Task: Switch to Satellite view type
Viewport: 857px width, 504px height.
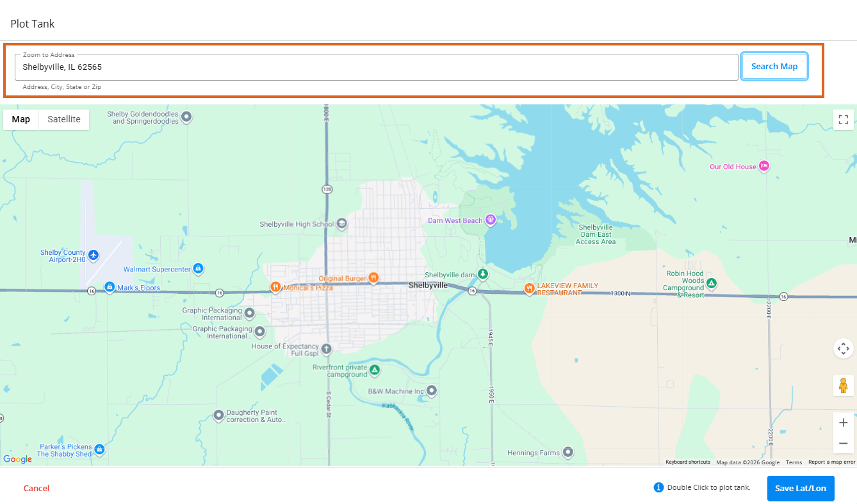Action: 64,120
